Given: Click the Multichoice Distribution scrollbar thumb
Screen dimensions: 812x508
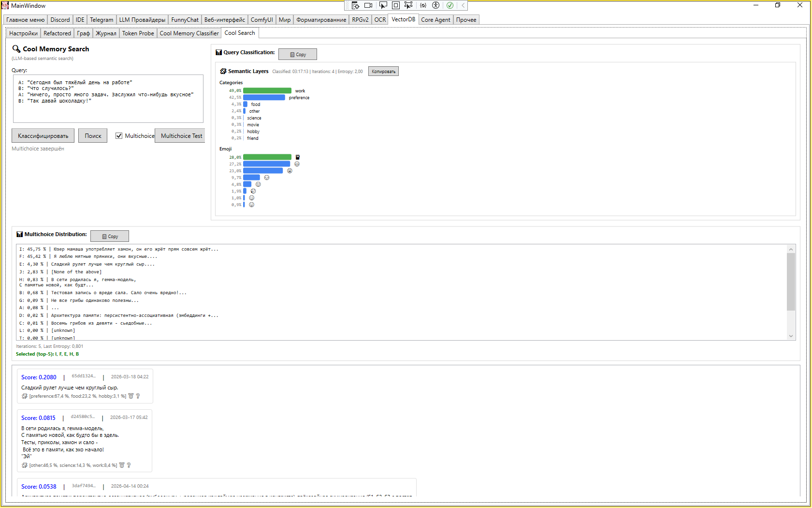Looking at the screenshot, I should coord(791,282).
